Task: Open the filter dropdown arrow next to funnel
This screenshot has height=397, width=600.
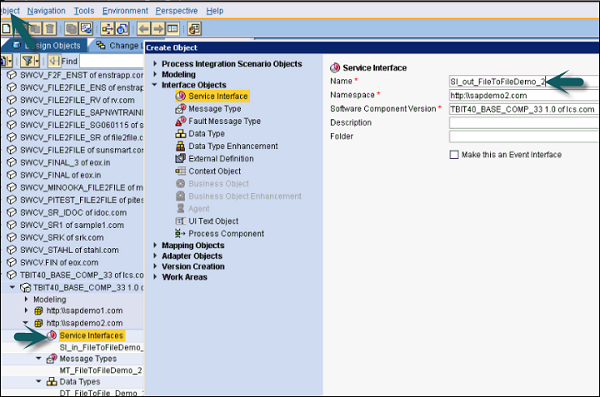Action: 36,61
